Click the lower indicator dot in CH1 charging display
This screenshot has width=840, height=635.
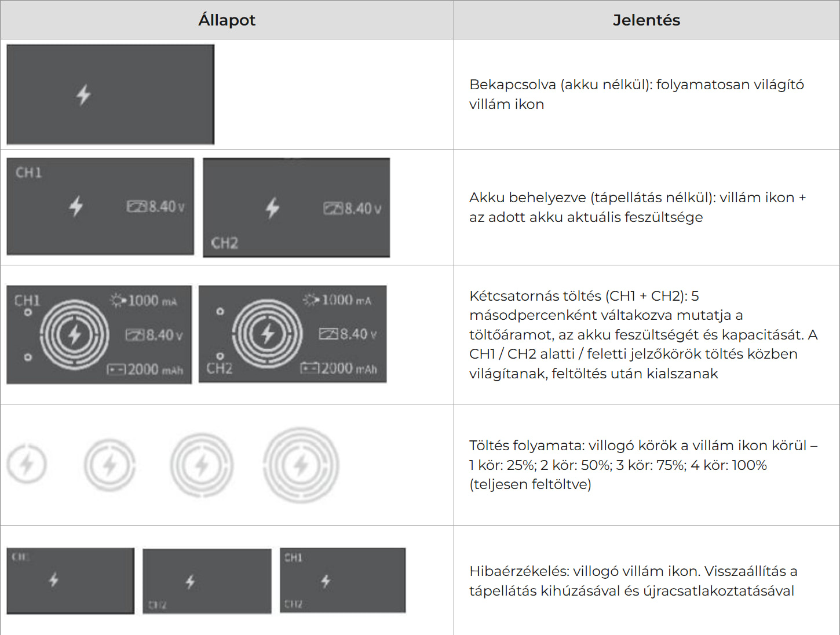[28, 357]
